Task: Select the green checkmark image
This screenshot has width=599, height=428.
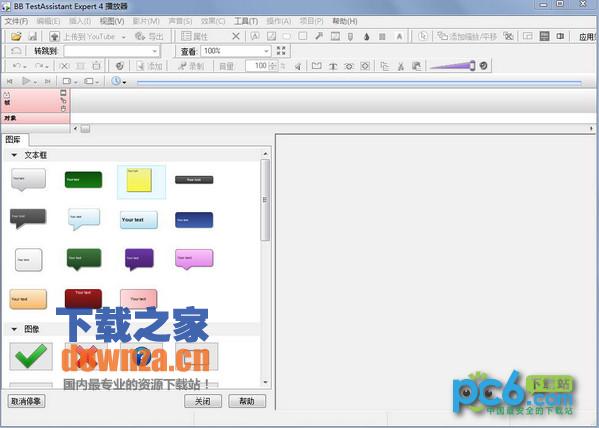Action: [31, 356]
